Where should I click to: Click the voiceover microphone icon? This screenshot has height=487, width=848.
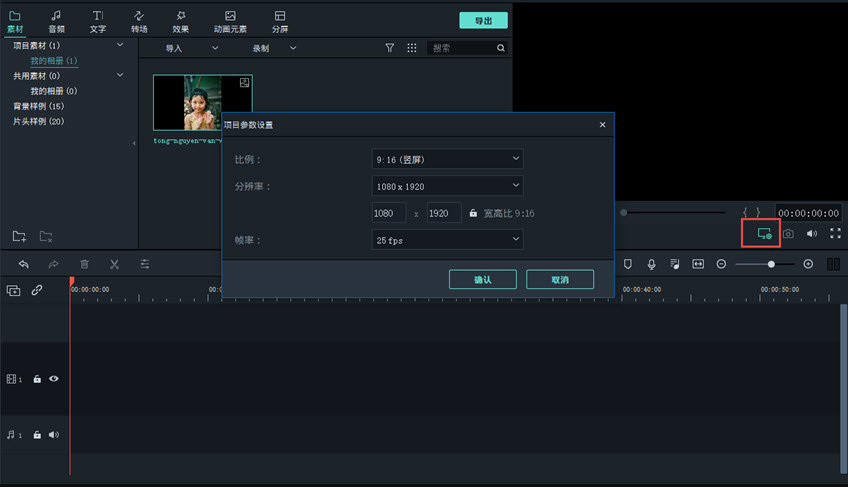point(651,264)
